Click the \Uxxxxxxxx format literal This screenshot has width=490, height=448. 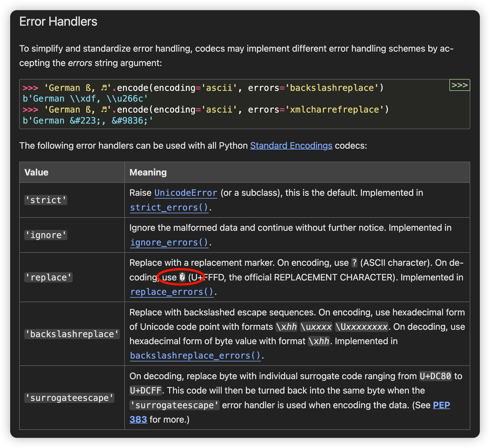(x=362, y=327)
